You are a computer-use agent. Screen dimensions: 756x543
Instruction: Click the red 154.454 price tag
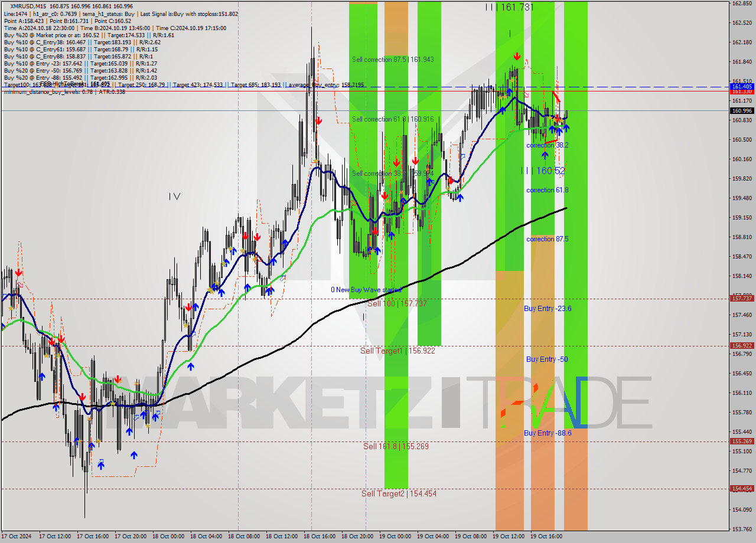(742, 489)
